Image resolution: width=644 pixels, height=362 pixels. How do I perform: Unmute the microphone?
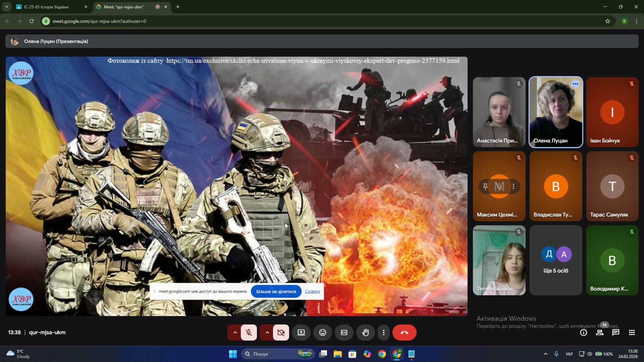pos(249,333)
